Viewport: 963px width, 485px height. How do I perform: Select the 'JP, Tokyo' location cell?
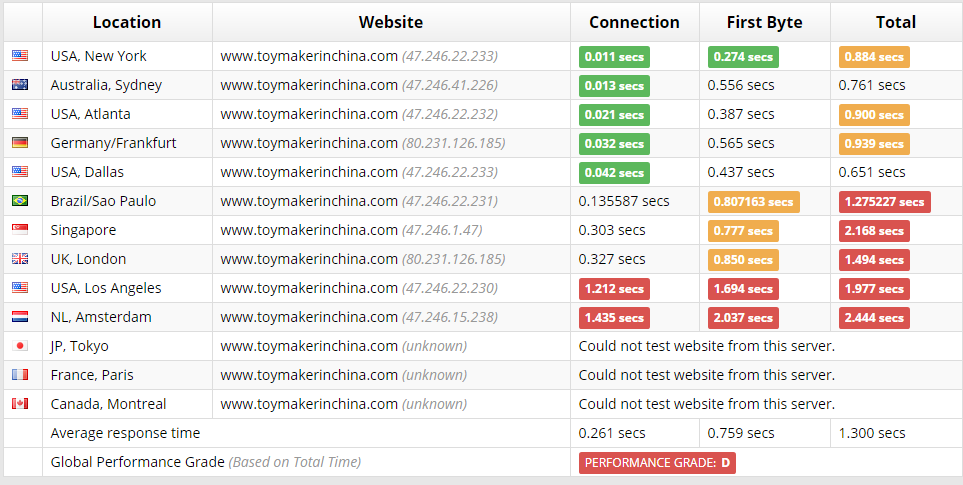pyautogui.click(x=127, y=346)
